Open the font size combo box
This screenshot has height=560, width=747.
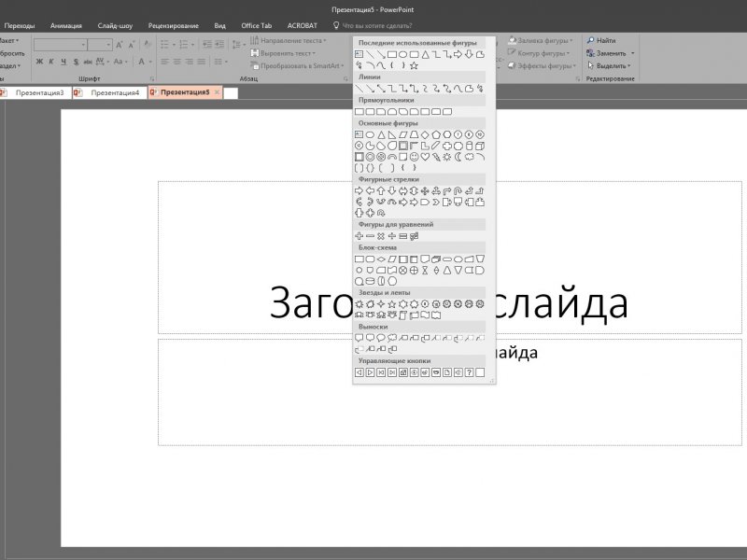click(x=100, y=45)
